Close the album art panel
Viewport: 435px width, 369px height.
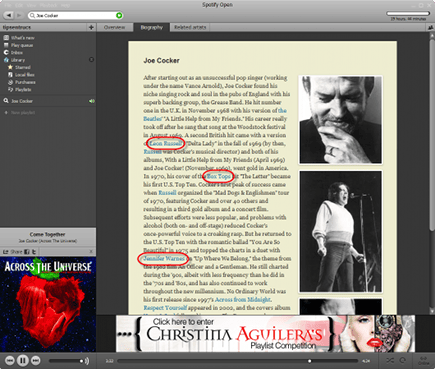(91, 252)
